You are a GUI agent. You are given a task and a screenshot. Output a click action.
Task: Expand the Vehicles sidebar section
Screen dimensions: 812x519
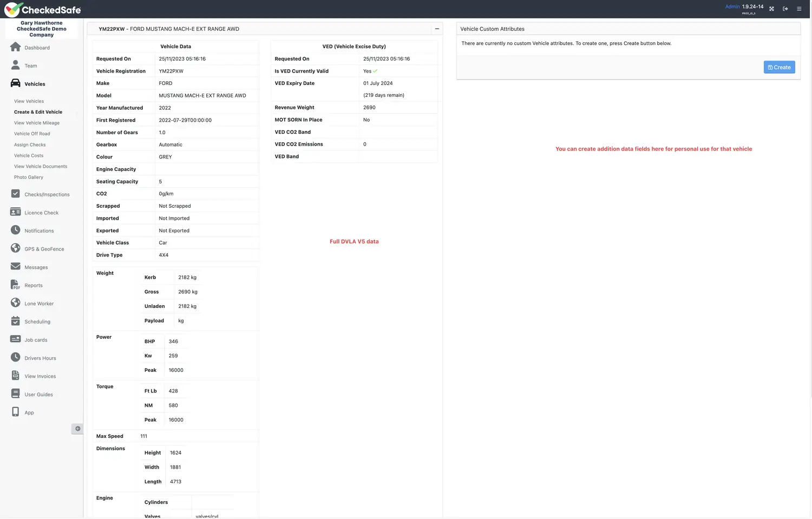tap(35, 84)
